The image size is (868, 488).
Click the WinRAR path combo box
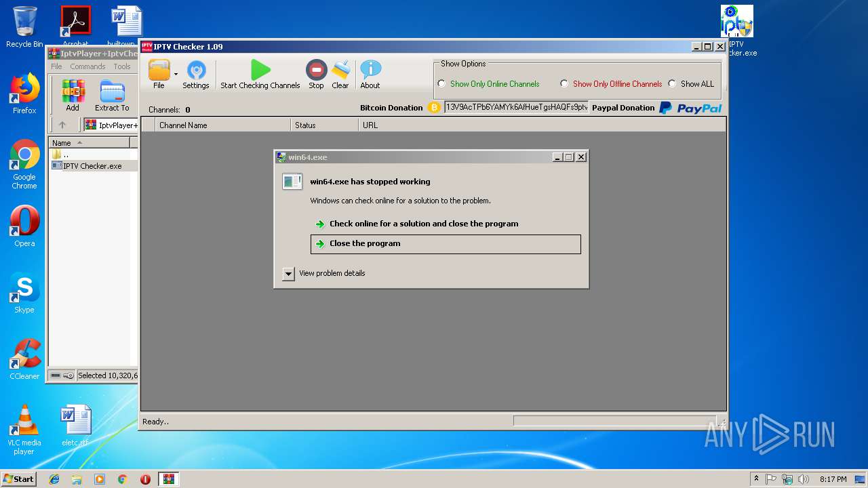(x=111, y=125)
